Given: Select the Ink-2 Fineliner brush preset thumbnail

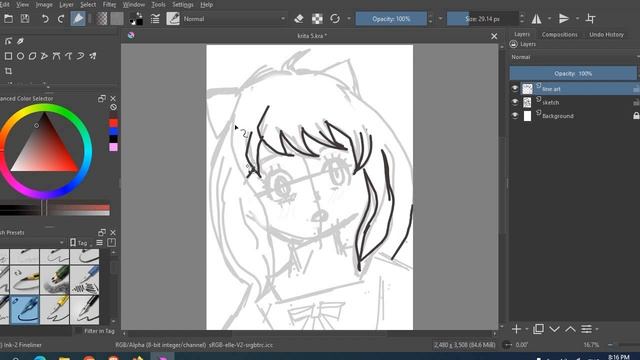Looking at the screenshot, I should coord(25,310).
